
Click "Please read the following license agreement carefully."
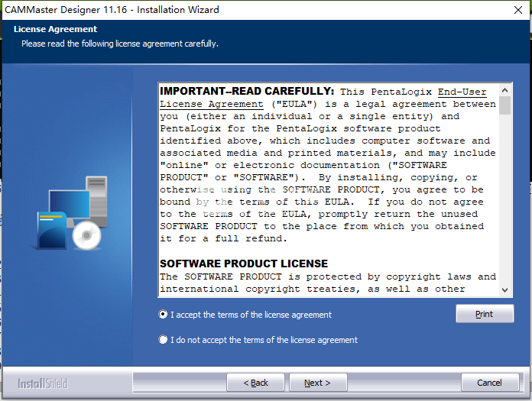(120, 44)
